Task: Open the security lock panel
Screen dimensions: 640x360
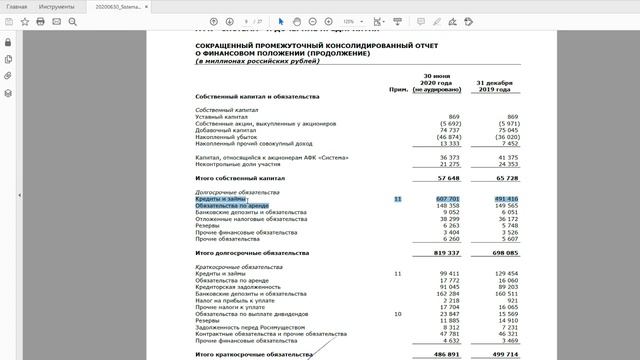Action: click(x=8, y=42)
